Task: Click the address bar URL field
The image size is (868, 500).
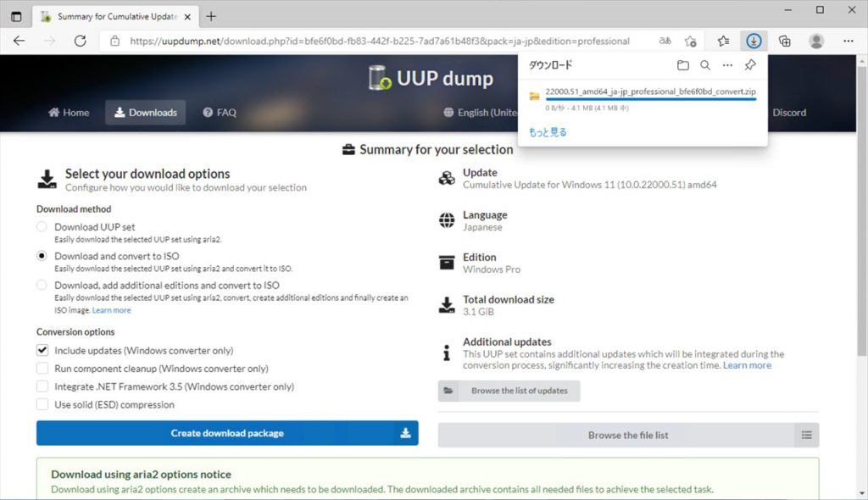Action: 379,41
